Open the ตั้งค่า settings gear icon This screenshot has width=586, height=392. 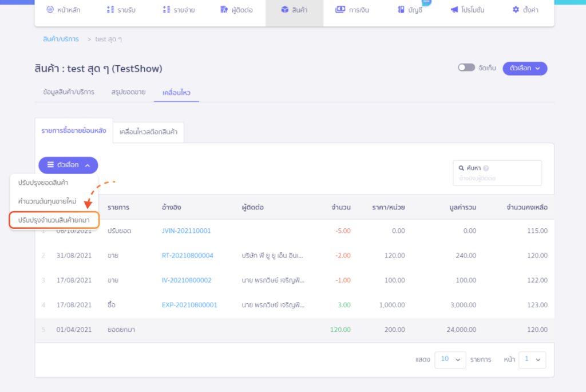click(x=516, y=10)
